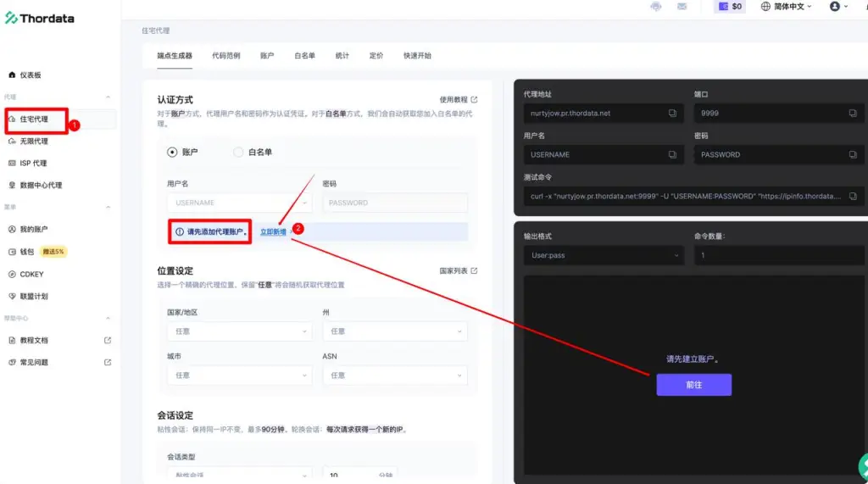Collapse the 代理 sidebar section
Screen dimensions: 868x484
[108, 97]
